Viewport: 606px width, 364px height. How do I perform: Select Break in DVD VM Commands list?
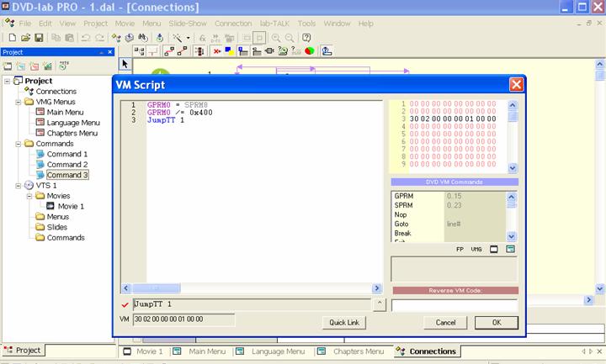click(x=402, y=233)
